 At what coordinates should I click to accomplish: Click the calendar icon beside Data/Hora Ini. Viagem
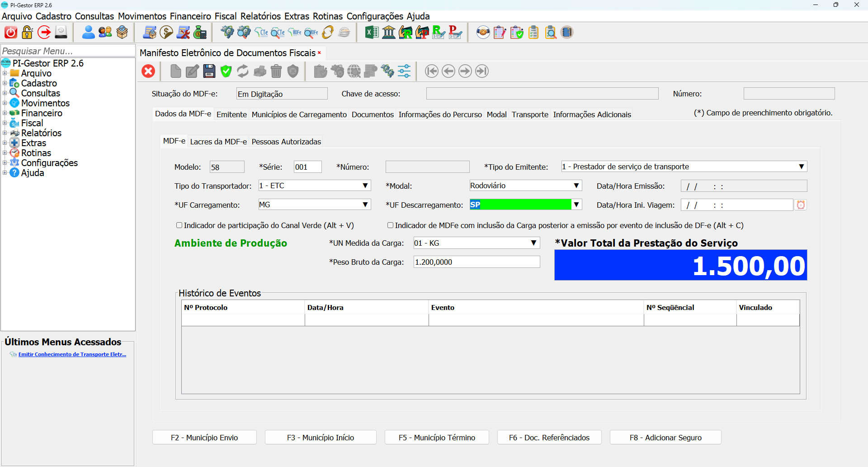801,205
